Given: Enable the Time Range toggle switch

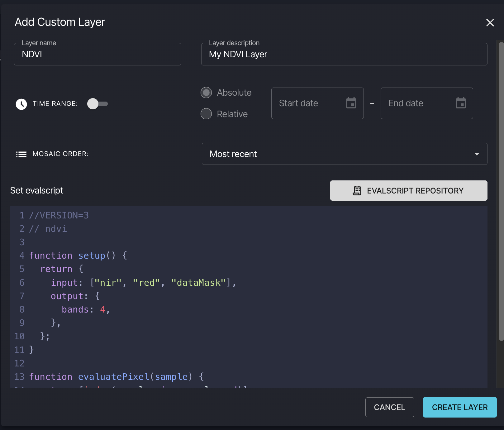Looking at the screenshot, I should coord(97,104).
